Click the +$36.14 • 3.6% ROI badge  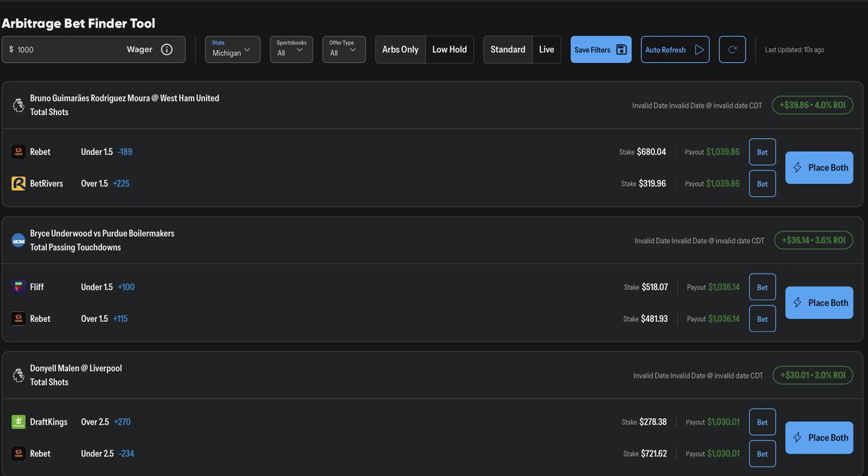(x=814, y=240)
